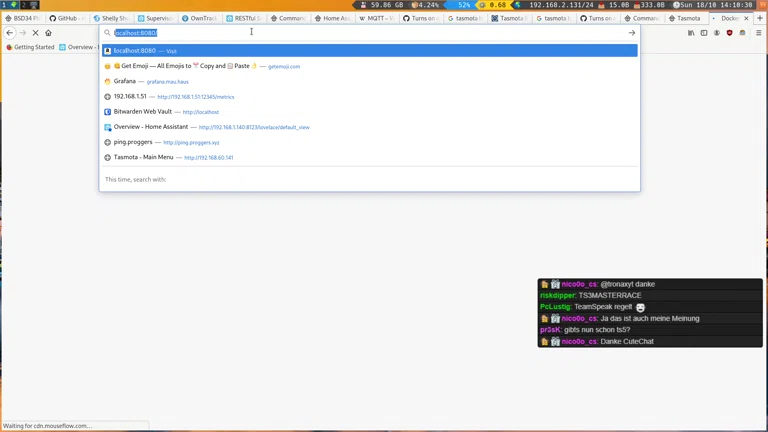This screenshot has height=432, width=768.
Task: Click the back navigation arrow
Action: click(10, 33)
